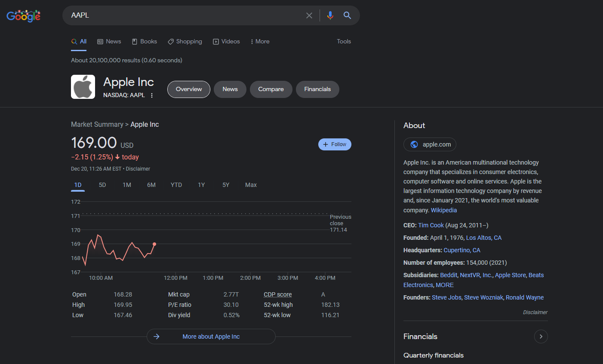This screenshot has height=364, width=603.
Task: Open Steve Jobs founder link
Action: (x=446, y=297)
